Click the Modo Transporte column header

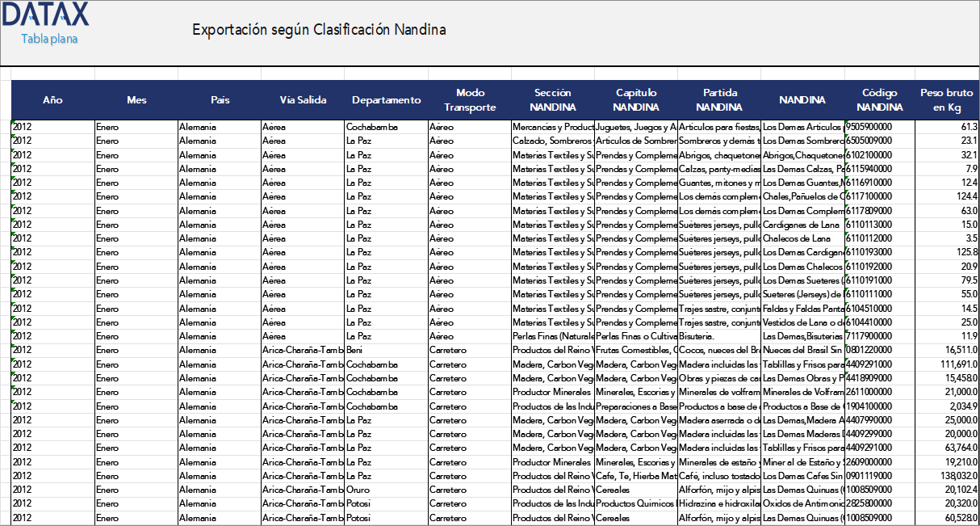point(470,100)
